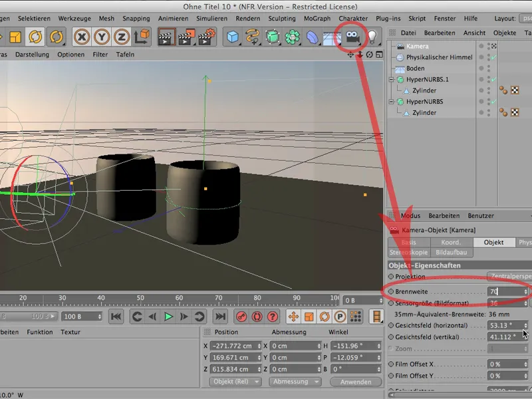
Task: Toggle Z axis lock
Action: pos(122,37)
